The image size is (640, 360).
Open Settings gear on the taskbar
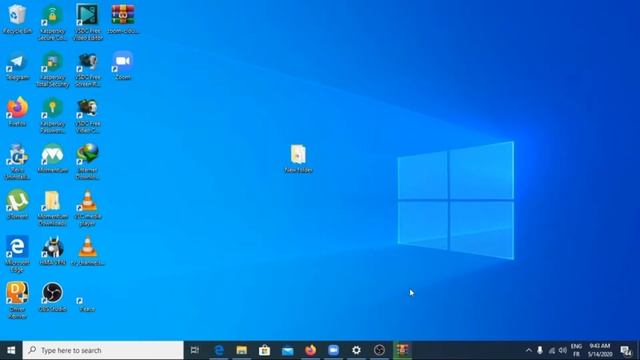pos(356,350)
